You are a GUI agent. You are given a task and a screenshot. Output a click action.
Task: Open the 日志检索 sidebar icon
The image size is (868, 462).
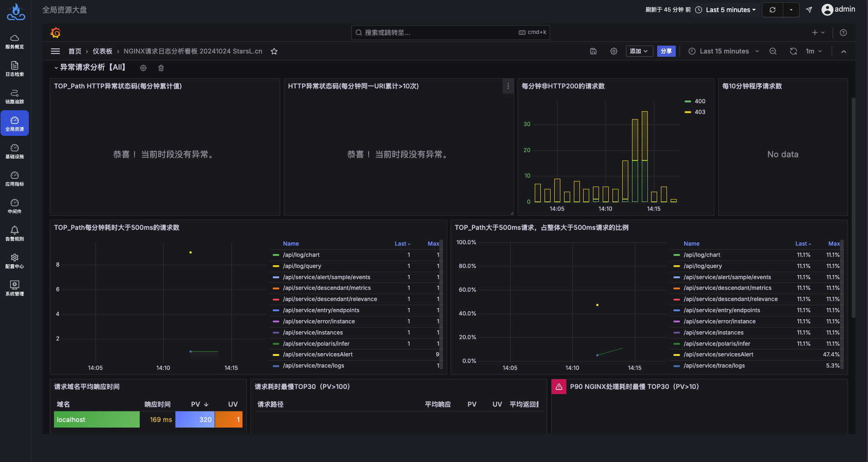[x=14, y=69]
